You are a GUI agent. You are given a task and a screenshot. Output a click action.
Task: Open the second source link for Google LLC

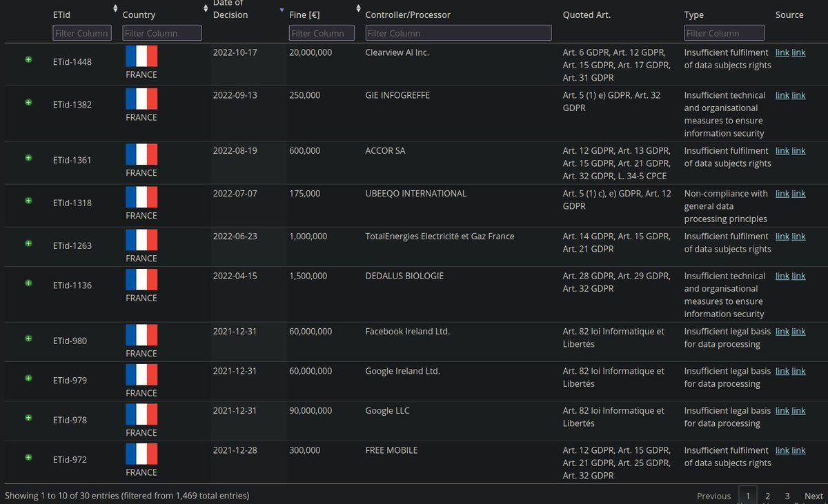(x=798, y=410)
